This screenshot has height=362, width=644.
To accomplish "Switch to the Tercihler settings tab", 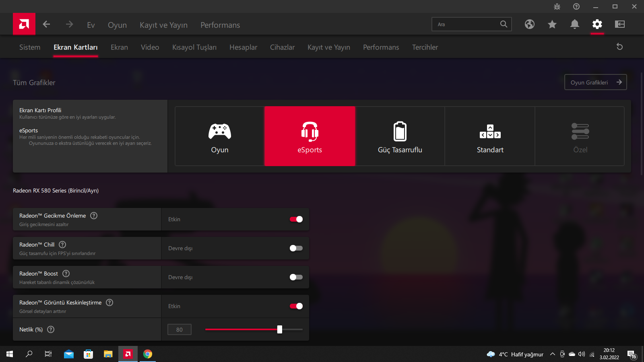I will 425,47.
